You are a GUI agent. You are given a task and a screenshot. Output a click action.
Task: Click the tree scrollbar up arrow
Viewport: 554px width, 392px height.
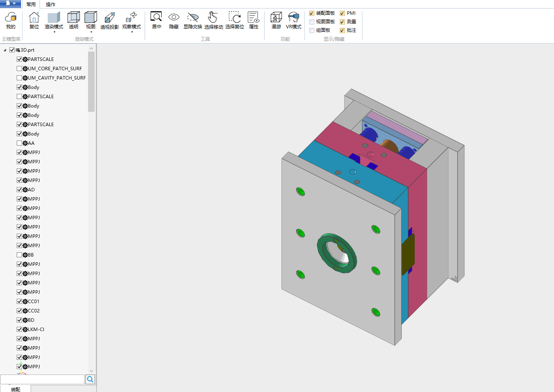coord(92,49)
